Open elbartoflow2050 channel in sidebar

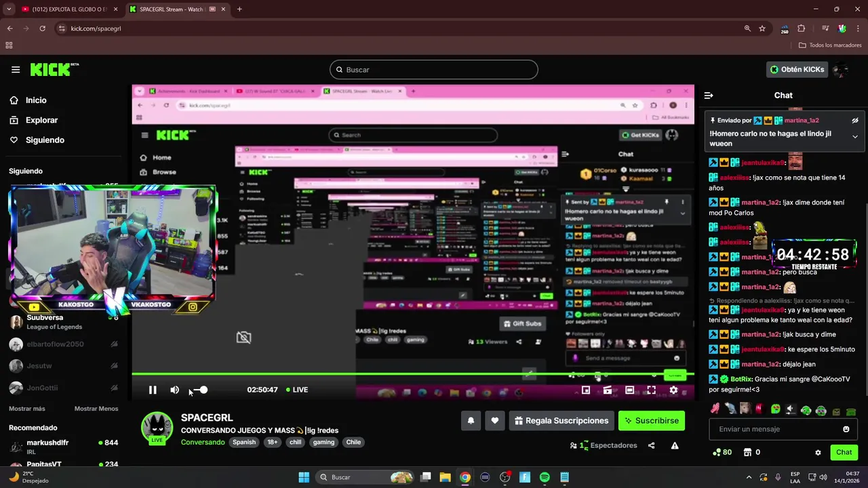[64, 344]
